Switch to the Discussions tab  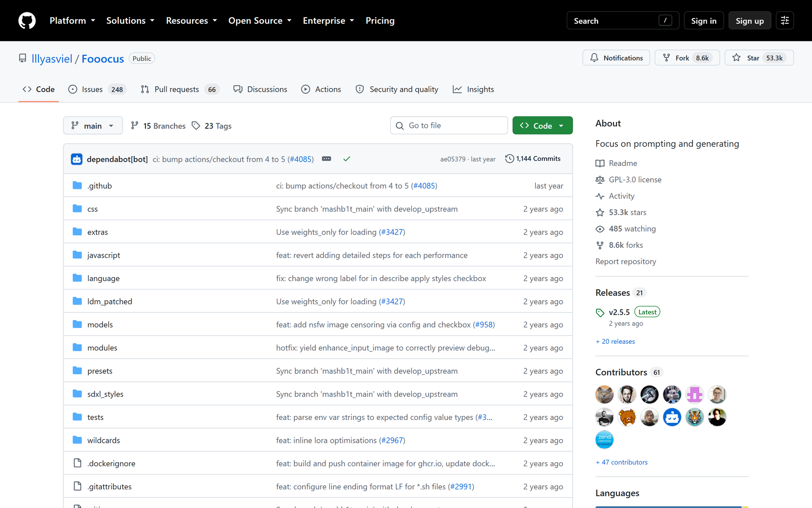[x=261, y=89]
